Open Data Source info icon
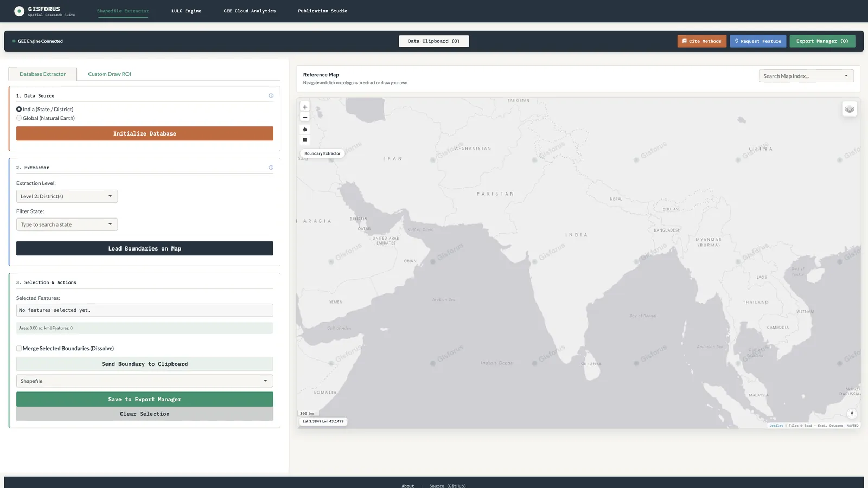 coord(271,96)
